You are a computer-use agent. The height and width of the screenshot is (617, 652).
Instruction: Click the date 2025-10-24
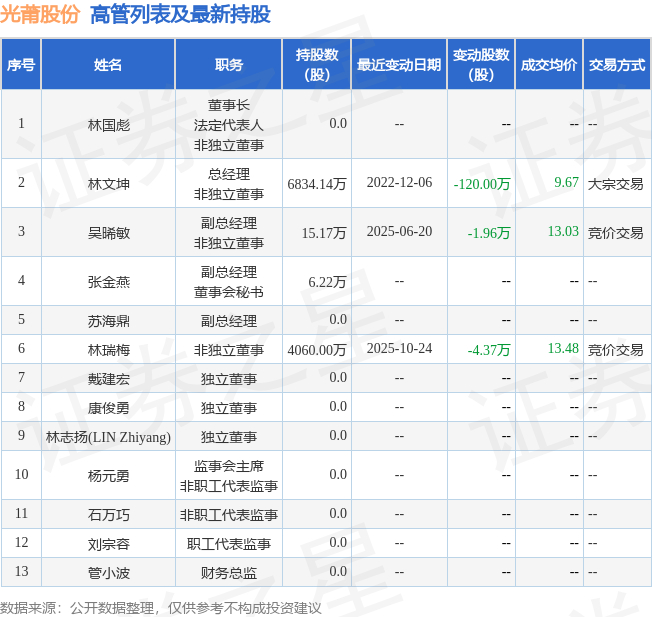(x=399, y=348)
